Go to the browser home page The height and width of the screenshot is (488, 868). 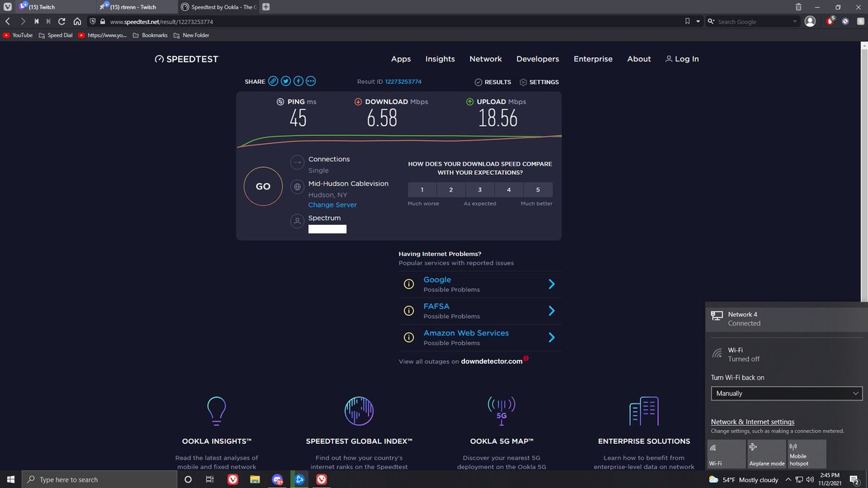[76, 22]
